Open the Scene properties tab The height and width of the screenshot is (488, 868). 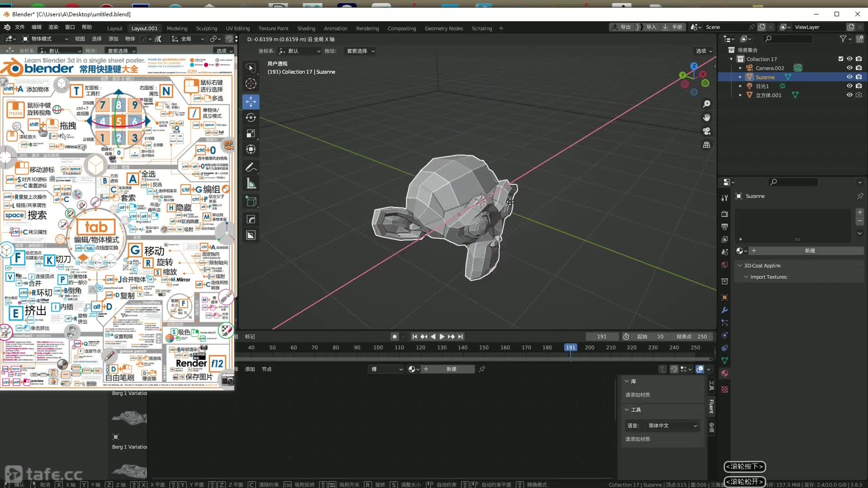click(725, 252)
